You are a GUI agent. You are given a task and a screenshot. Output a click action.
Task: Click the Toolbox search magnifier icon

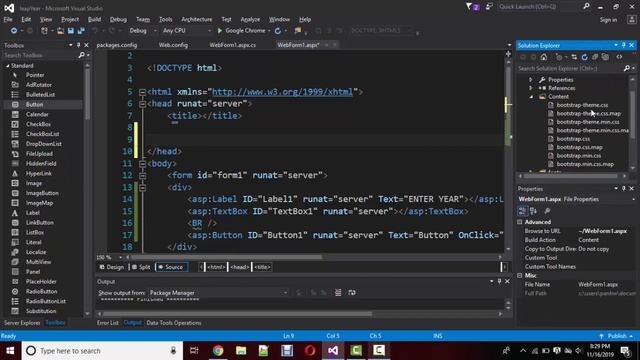[x=81, y=55]
